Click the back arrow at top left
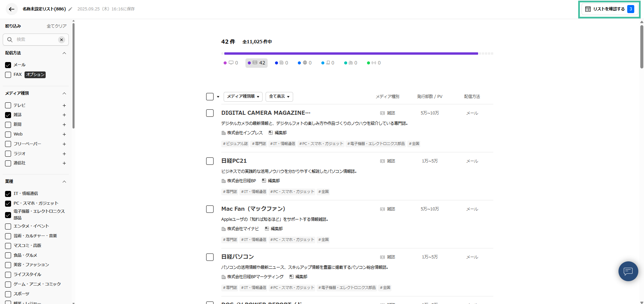The image size is (644, 304). click(11, 9)
